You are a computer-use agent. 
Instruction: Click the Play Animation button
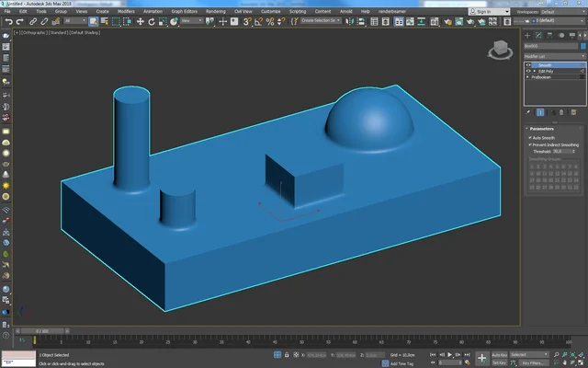coord(449,354)
